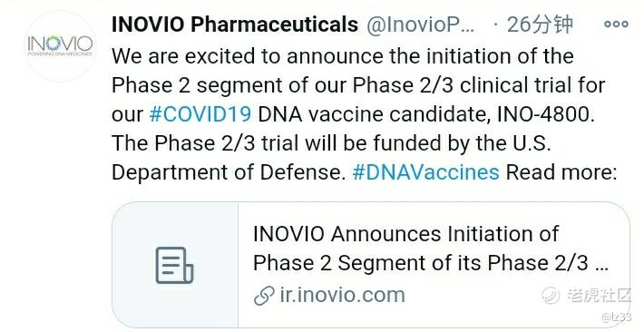Click 'INO-4800.' in the tweet text
Screen dimensions: 644x332
point(546,114)
